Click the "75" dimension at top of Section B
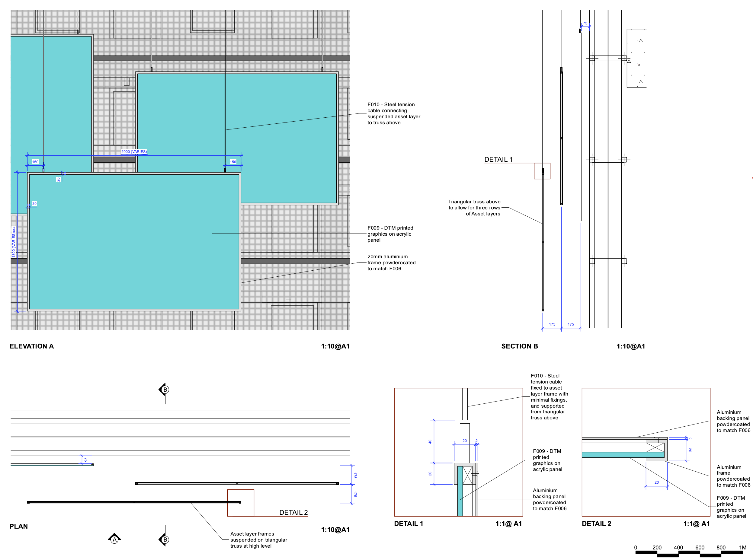Image resolution: width=753 pixels, height=560 pixels. pyautogui.click(x=585, y=24)
